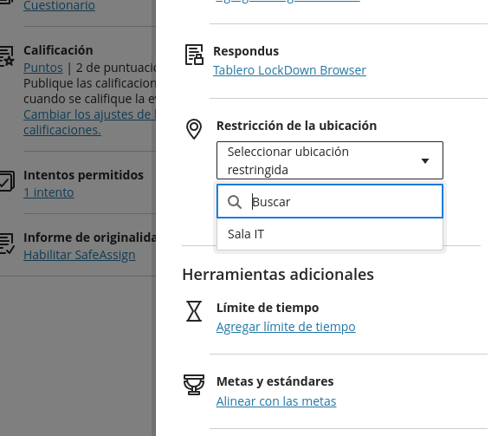Screen dimensions: 504x436
Task: Open Alinear con las metas link
Action: [276, 401]
